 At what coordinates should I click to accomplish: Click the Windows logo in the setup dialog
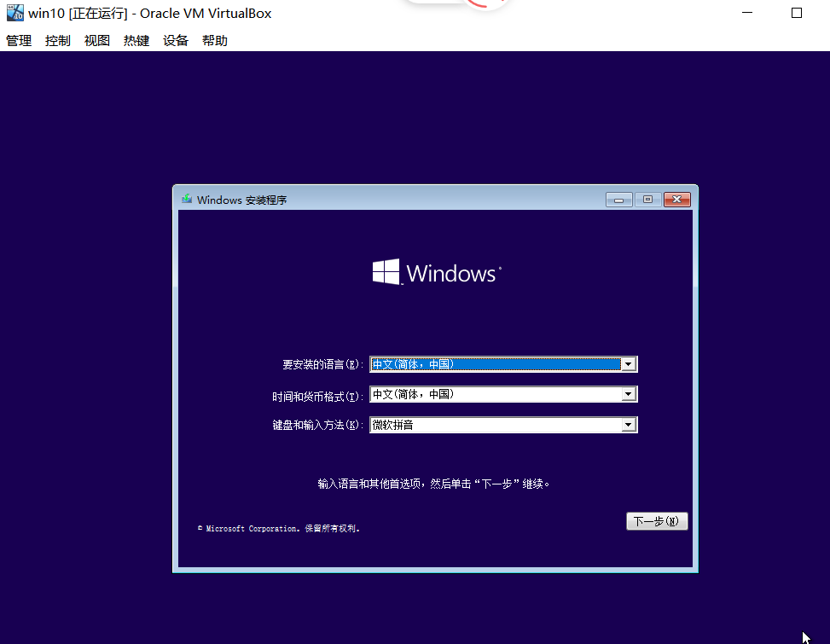click(437, 272)
